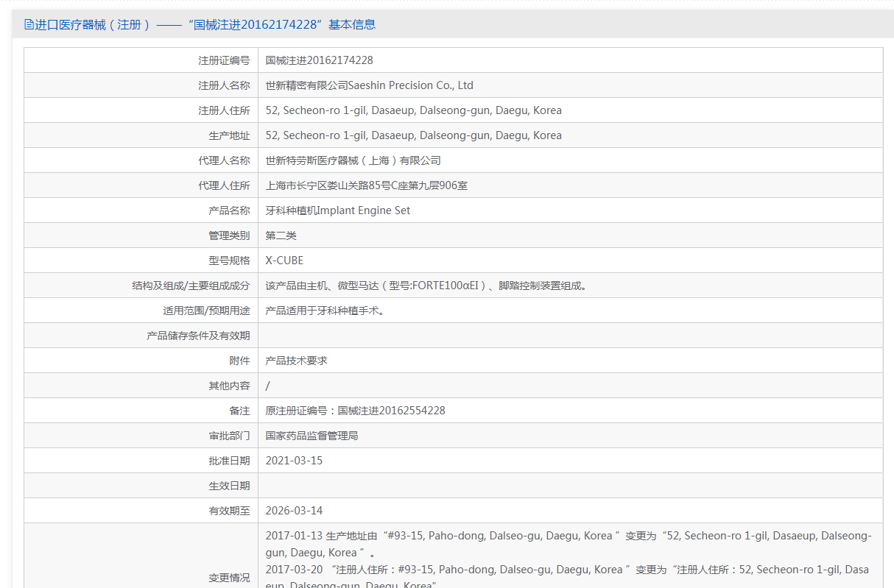This screenshot has height=588, width=894.
Task: Select the 产品技术要求 value
Action: [297, 361]
